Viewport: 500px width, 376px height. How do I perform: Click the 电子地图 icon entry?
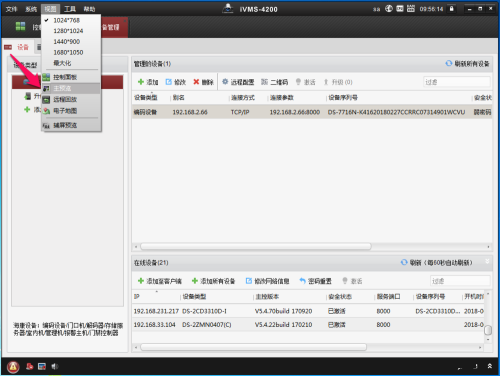click(46, 111)
